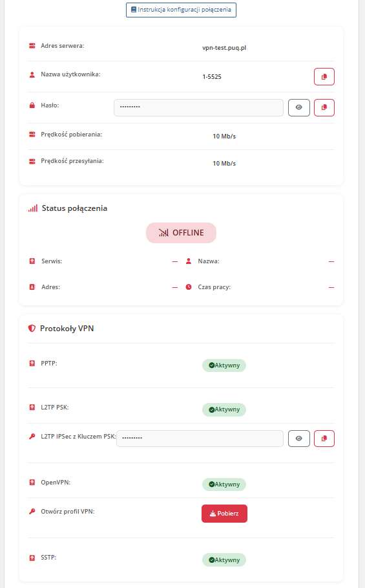This screenshot has height=588, width=365.
Task: Download the OpenVPN profile with Pobierz
Action: coord(224,514)
